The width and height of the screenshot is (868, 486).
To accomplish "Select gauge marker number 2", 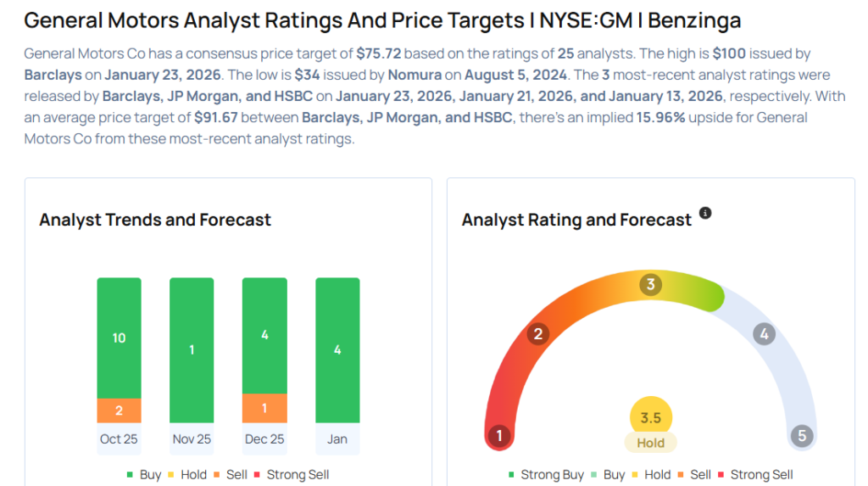I will (x=537, y=334).
